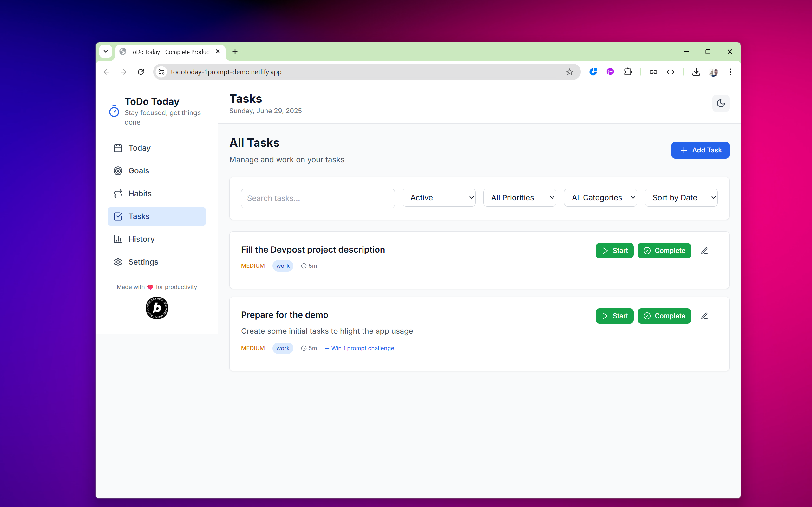Open browser extensions puzzle icon
The height and width of the screenshot is (507, 812).
(627, 72)
